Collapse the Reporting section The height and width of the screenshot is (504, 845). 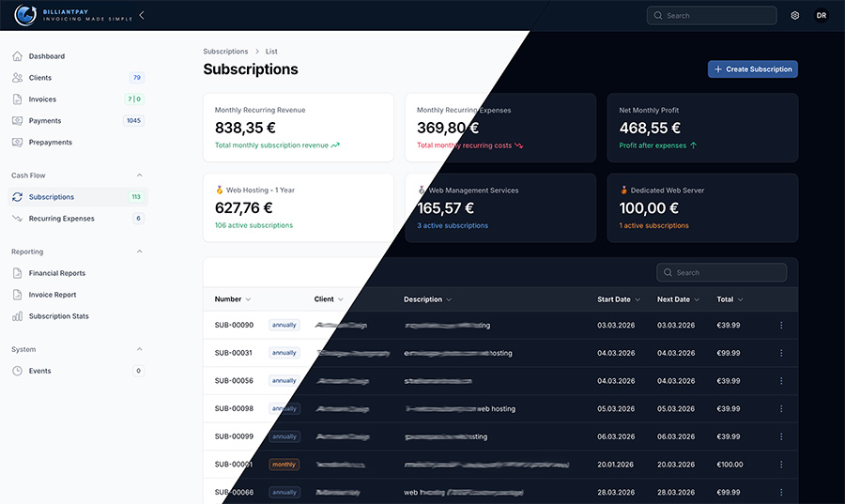[x=140, y=252]
